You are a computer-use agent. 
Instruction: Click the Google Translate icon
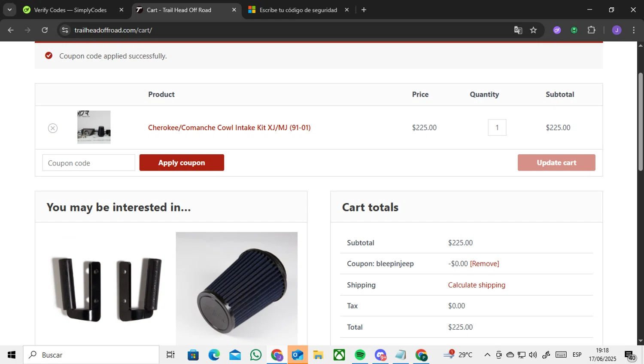(518, 30)
